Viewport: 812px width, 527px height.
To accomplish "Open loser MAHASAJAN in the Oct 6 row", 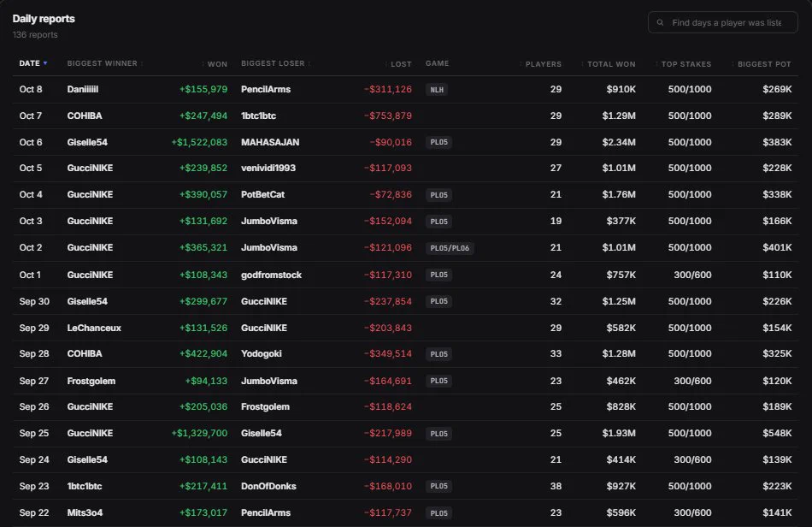I will (x=270, y=142).
